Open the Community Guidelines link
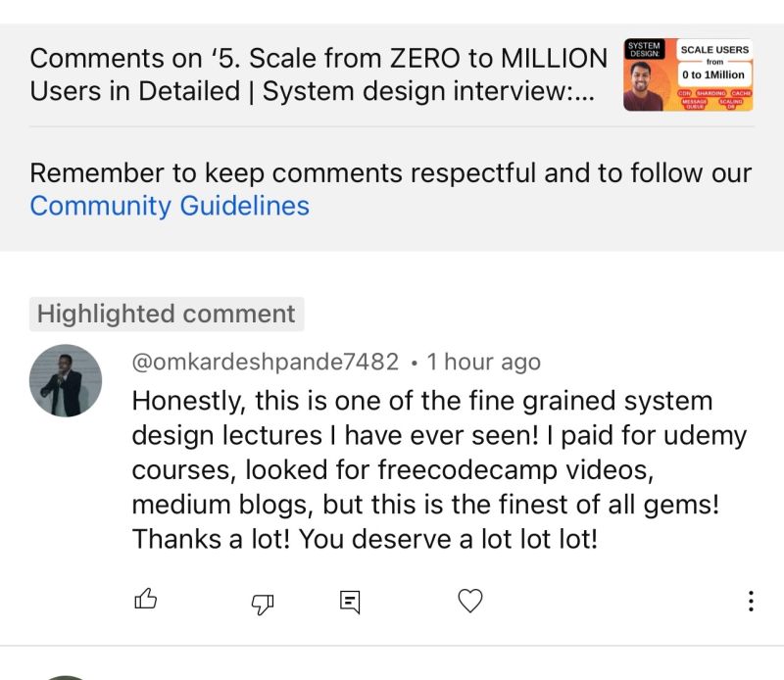784x680 pixels. pos(170,206)
